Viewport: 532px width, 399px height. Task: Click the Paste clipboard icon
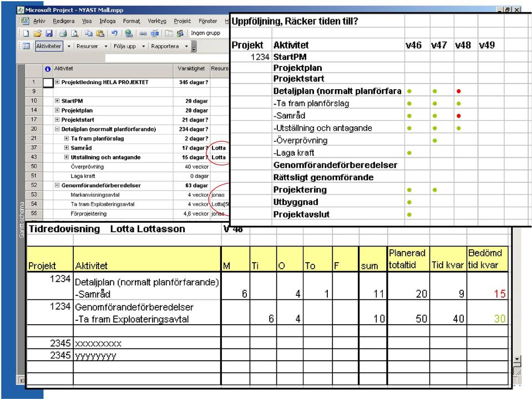(100, 33)
